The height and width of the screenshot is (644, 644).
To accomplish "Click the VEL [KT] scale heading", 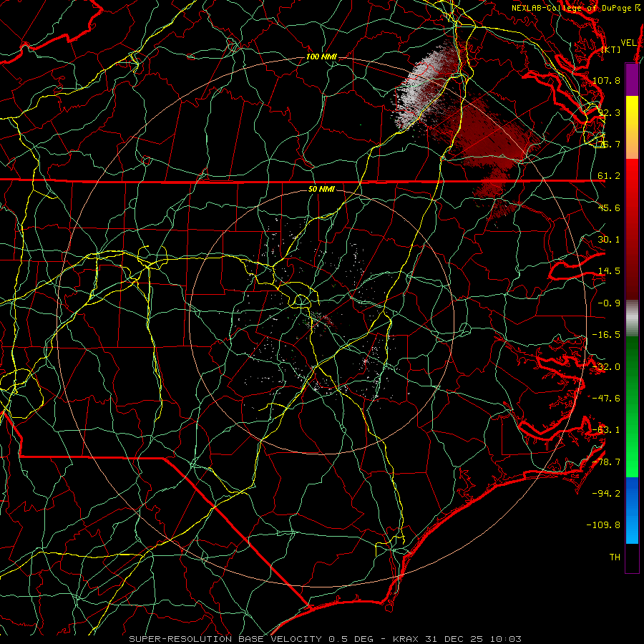I will point(620,46).
